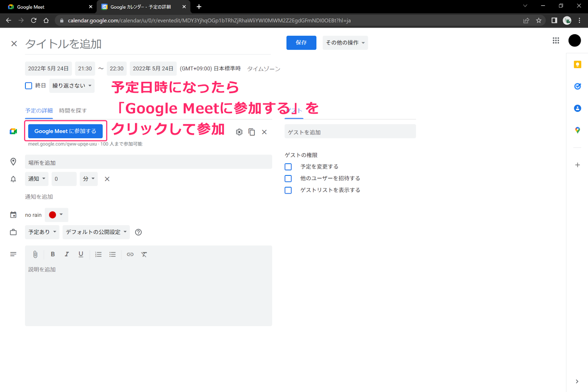588x392 pixels.
Task: Go to browser home page
Action: click(46, 21)
